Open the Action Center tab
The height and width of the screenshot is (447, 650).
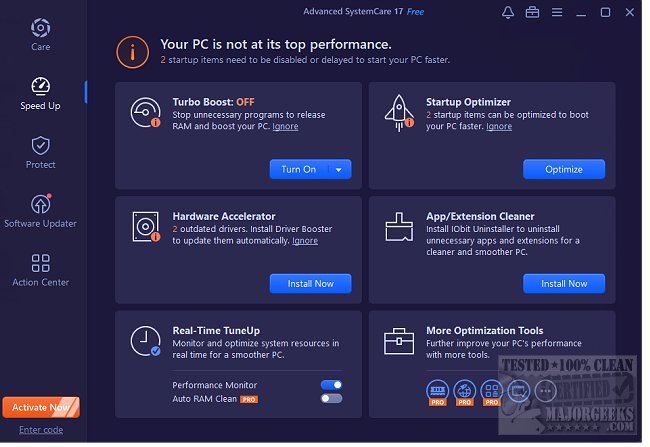(41, 271)
